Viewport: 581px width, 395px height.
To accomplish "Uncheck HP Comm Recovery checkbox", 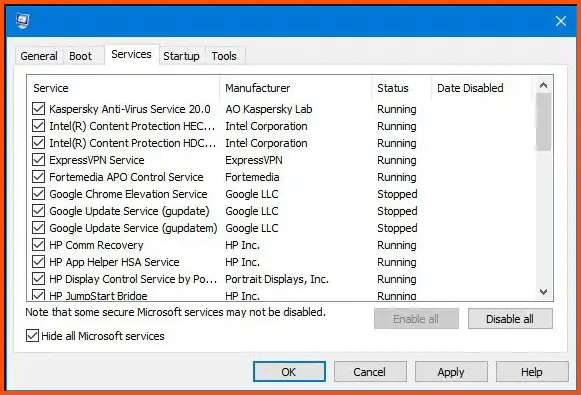I will 39,245.
